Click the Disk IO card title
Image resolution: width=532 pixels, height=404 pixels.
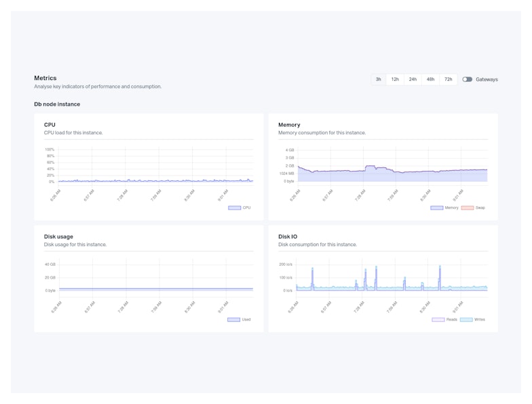pyautogui.click(x=288, y=237)
